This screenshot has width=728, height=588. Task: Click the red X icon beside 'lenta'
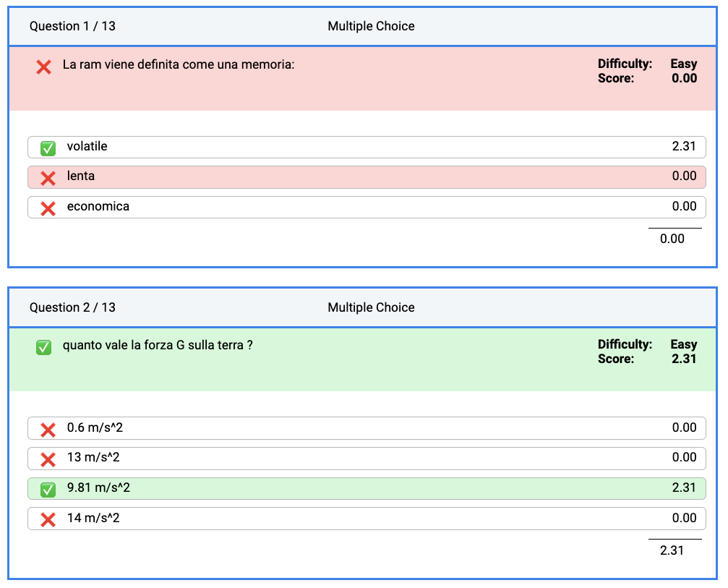48,178
